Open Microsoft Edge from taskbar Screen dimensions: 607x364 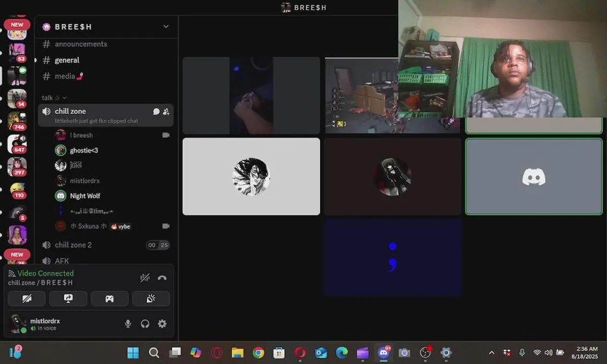[342, 353]
